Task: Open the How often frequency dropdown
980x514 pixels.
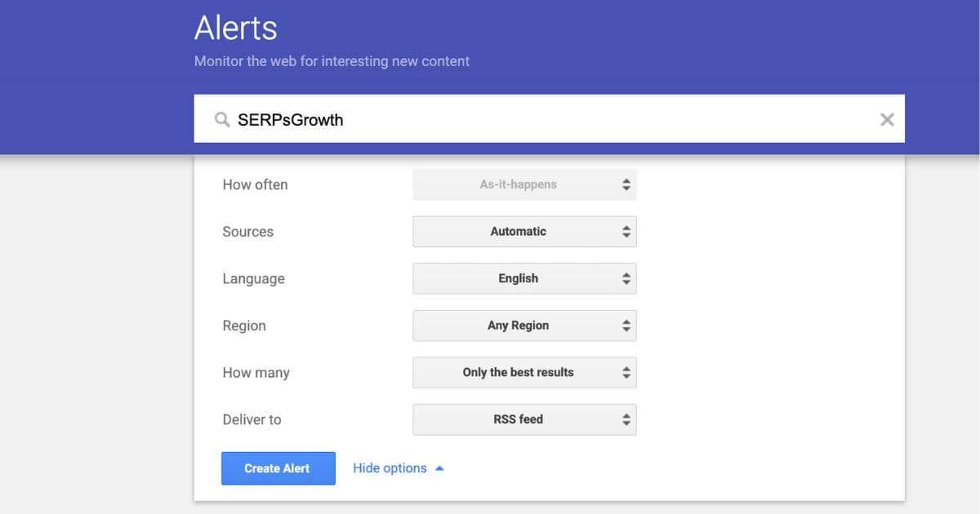Action: (x=524, y=184)
